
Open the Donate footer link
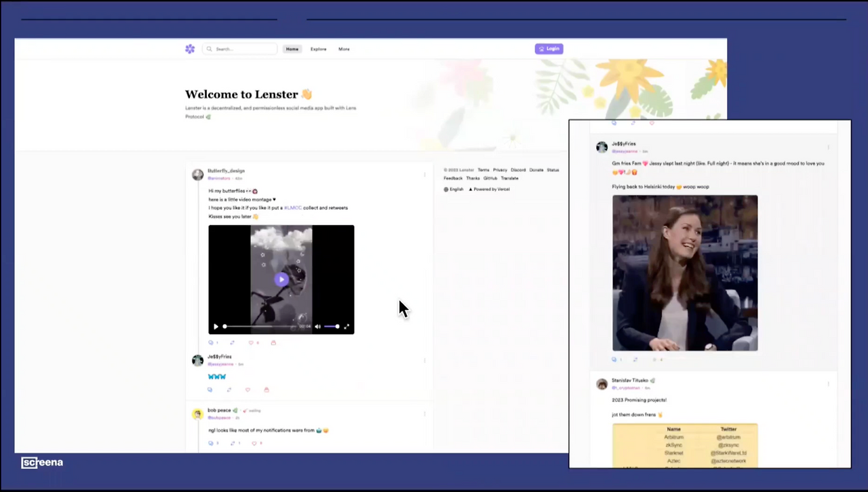point(536,170)
